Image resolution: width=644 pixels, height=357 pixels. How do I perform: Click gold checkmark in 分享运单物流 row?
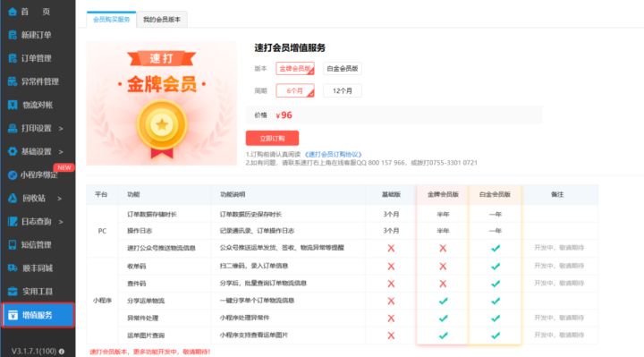443,301
